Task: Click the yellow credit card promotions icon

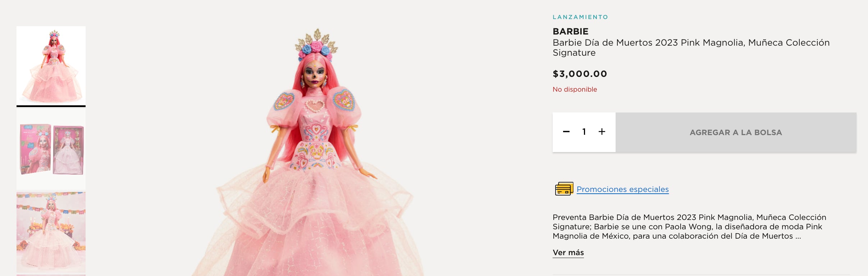Action: [564, 189]
